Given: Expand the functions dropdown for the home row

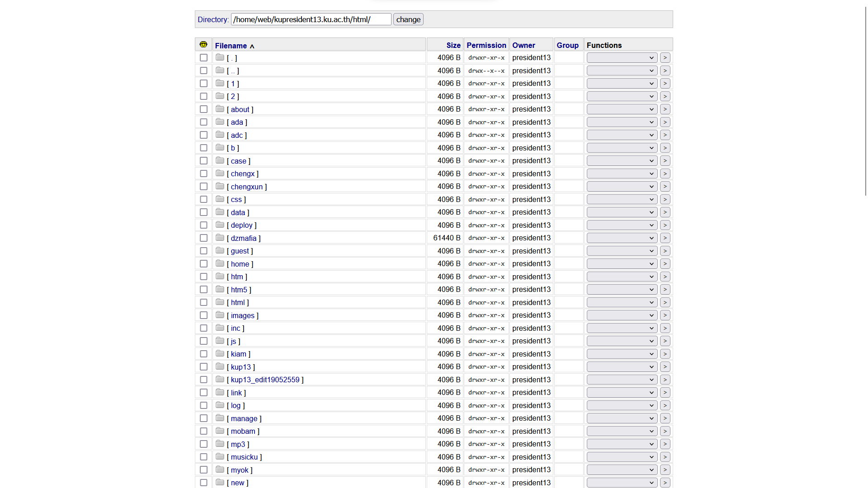Looking at the screenshot, I should click(622, 264).
